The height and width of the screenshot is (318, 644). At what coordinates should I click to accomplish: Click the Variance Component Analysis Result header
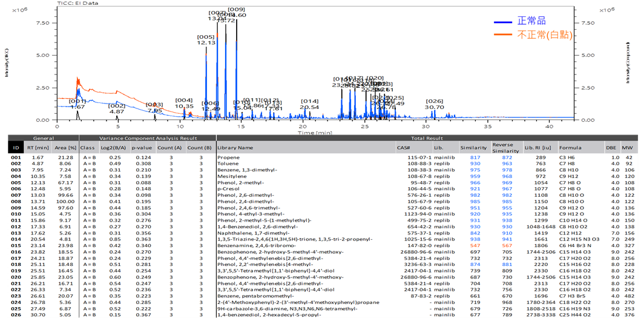point(148,139)
